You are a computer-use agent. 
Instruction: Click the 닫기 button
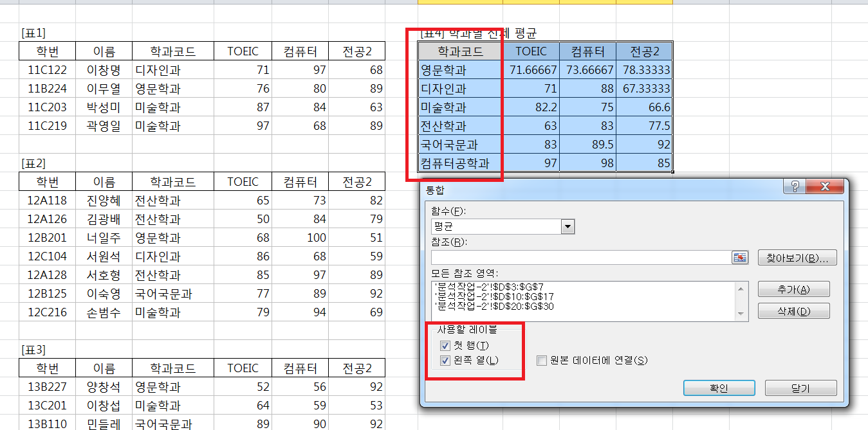[800, 388]
